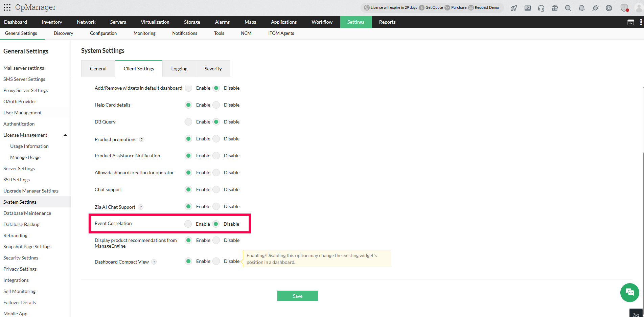
Task: Select Disable for Dashboard Compact View
Action: [216, 261]
